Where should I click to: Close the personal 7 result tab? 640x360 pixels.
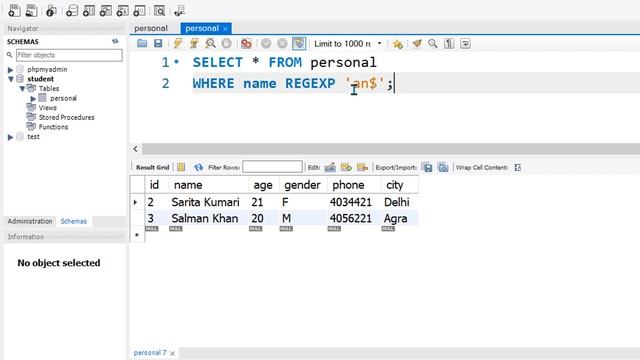(172, 353)
